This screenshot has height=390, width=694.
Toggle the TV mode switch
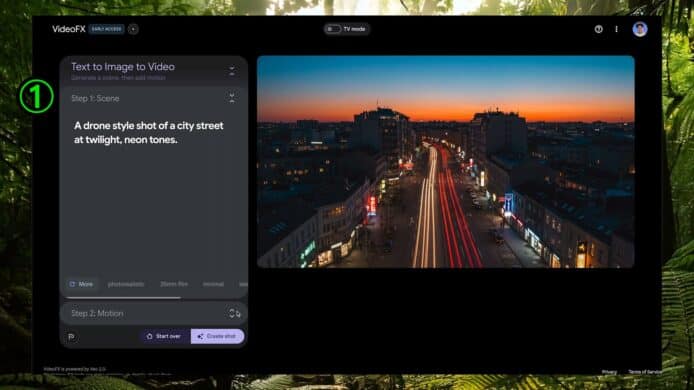(333, 29)
